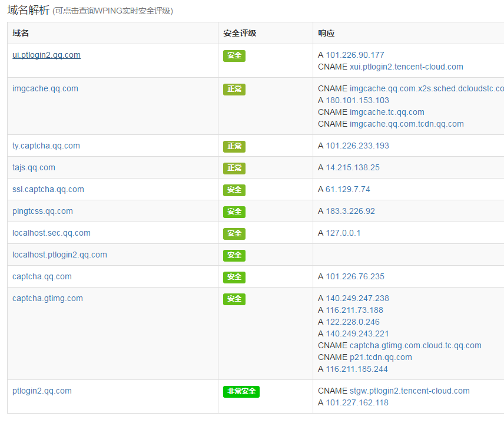Click IP address 101.226.76.235
This screenshot has height=426, width=504.
click(x=355, y=276)
